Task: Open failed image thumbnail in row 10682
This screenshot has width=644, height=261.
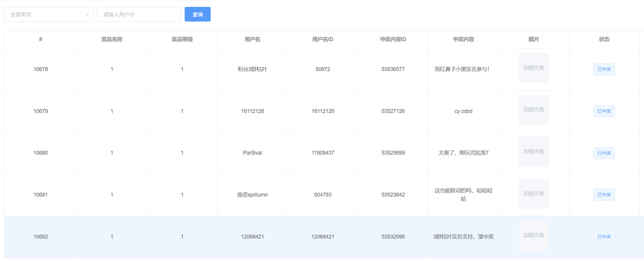Action: (x=534, y=236)
